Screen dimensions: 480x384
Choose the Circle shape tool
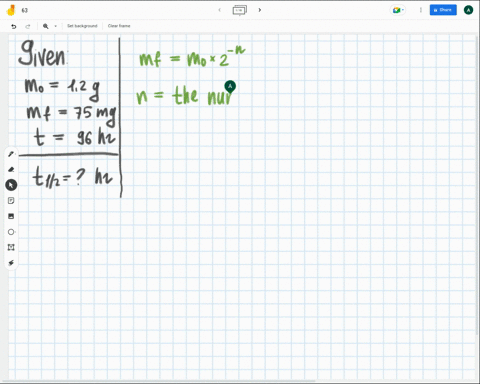tap(11, 232)
